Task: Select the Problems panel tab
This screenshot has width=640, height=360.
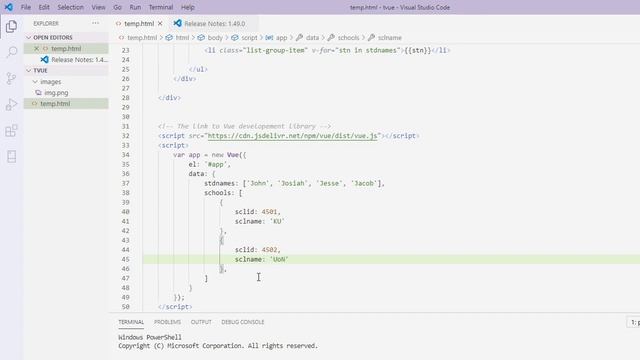Action: [167, 322]
